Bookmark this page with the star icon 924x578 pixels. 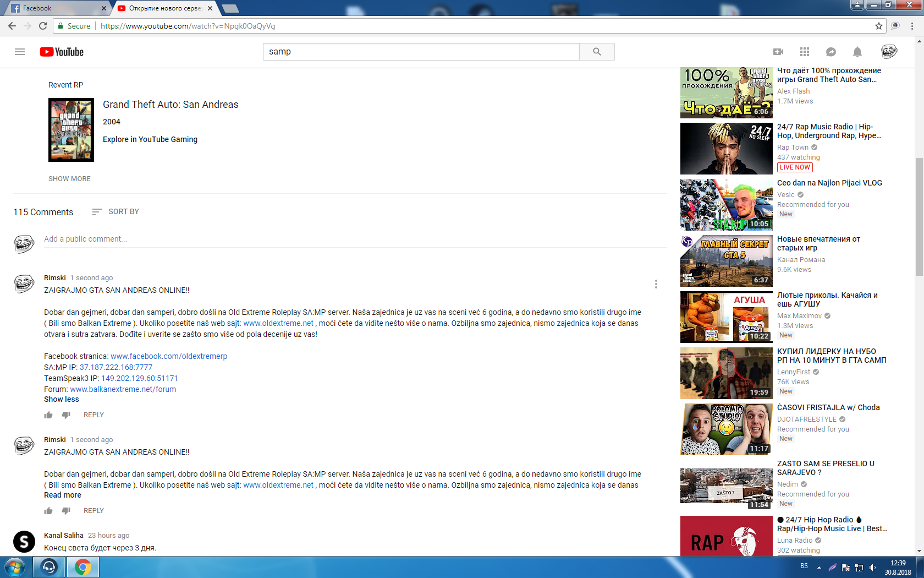pos(879,26)
